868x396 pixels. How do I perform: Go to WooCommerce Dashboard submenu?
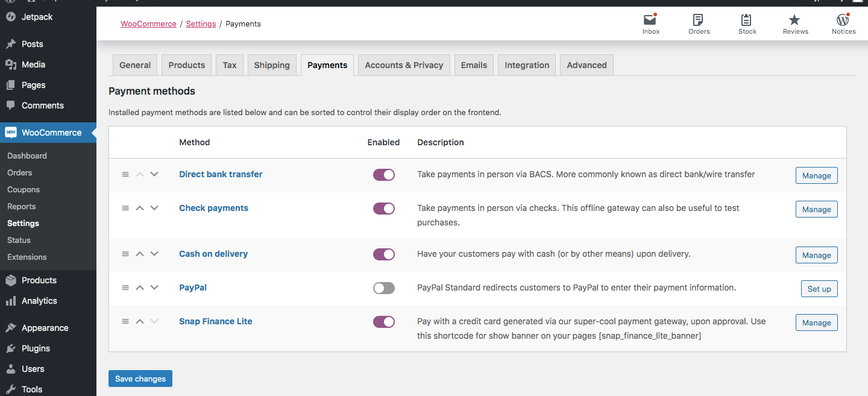pos(27,156)
